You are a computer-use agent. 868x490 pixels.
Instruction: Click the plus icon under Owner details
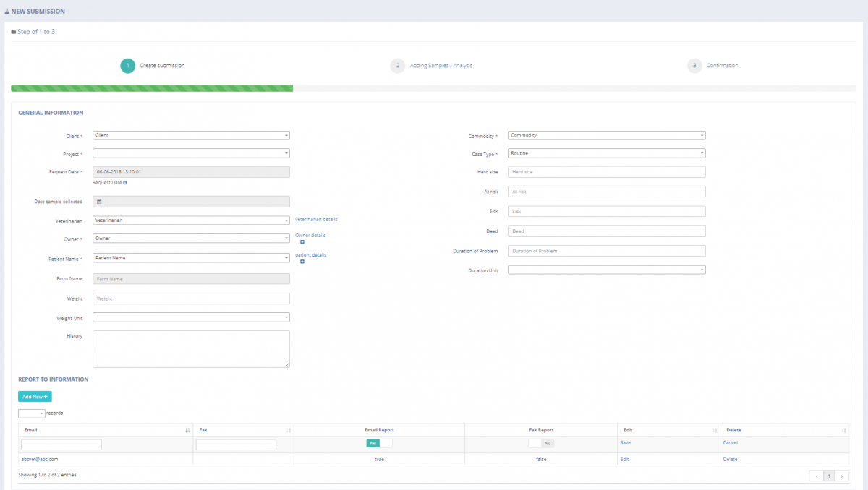pyautogui.click(x=302, y=242)
